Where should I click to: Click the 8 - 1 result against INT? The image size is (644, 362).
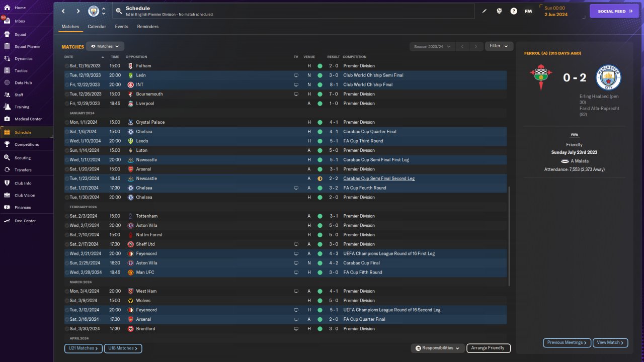[333, 84]
